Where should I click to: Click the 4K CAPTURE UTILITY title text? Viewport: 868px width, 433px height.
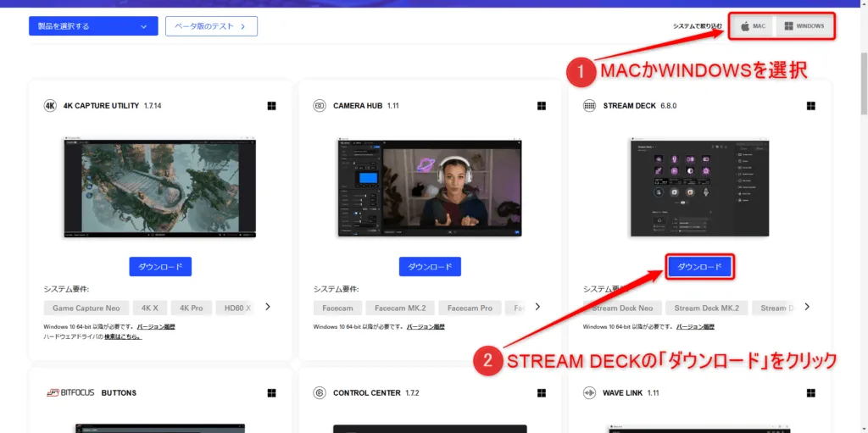[102, 106]
